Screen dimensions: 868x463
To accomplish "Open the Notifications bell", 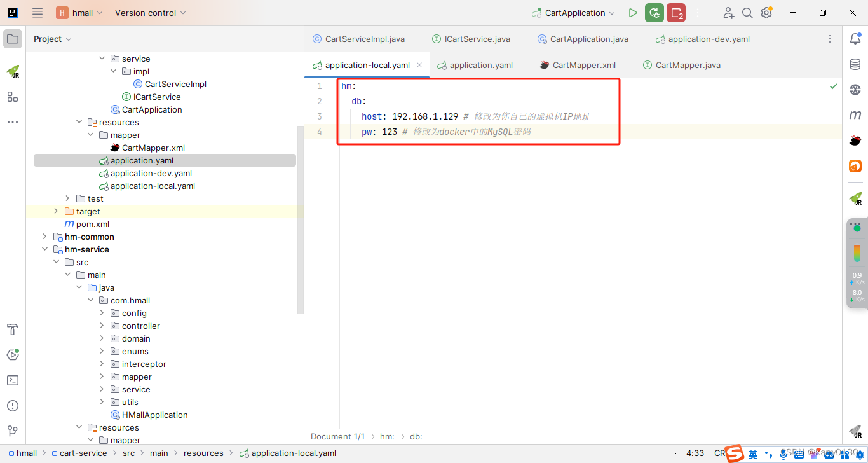I will [855, 38].
